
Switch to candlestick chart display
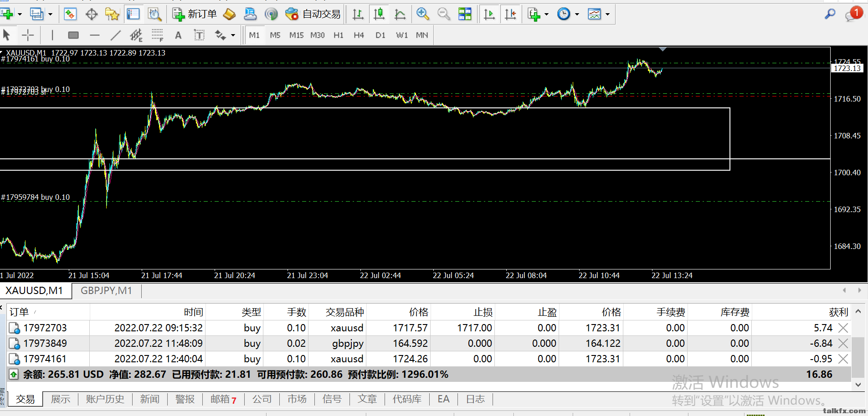[379, 14]
